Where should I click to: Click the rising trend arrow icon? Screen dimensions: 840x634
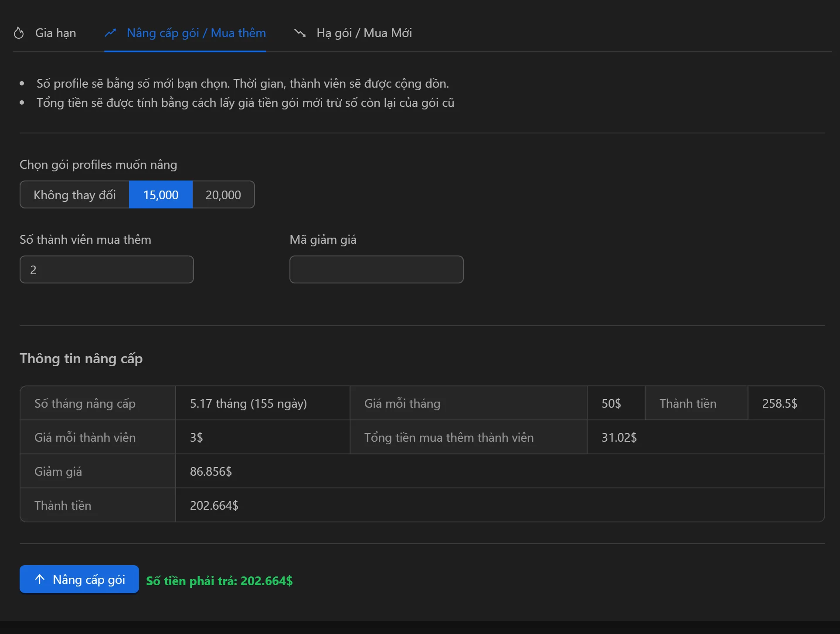tap(110, 33)
